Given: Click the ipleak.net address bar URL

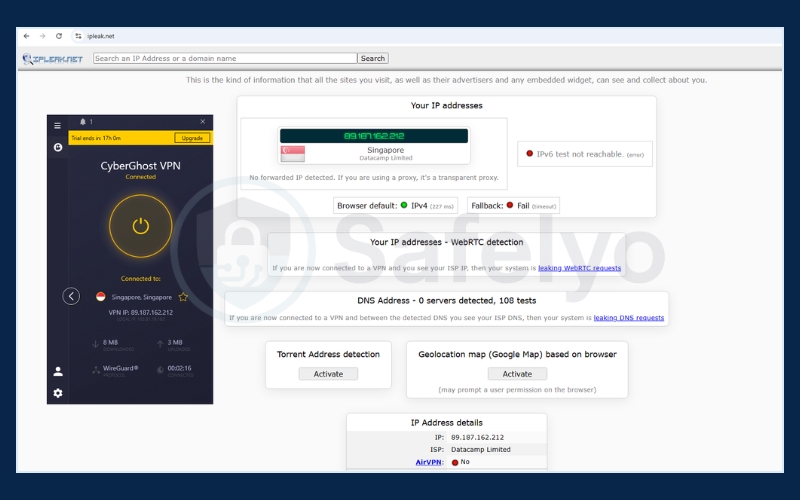Looking at the screenshot, I should coord(101,36).
